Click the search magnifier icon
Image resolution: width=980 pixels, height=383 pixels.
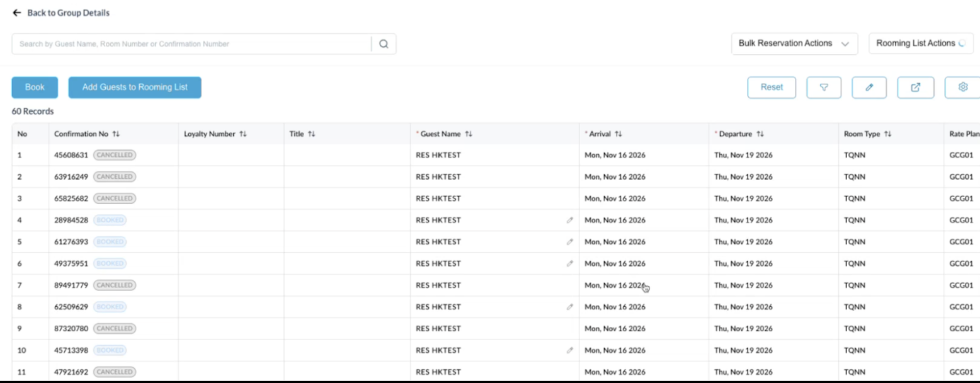point(384,44)
